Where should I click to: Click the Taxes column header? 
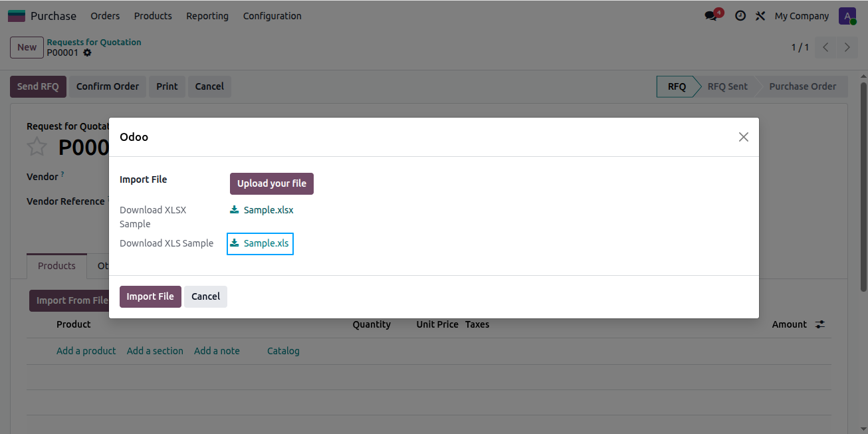477,324
